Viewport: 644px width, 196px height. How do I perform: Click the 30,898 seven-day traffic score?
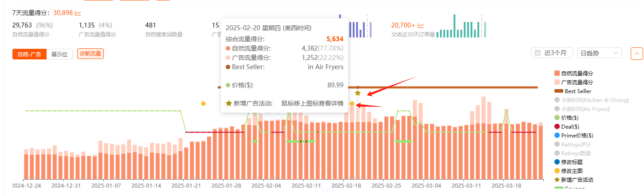[x=63, y=14]
